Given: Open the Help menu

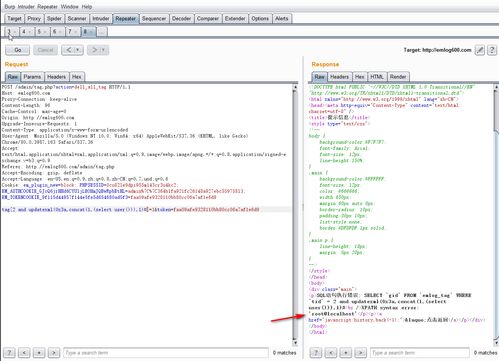Looking at the screenshot, I should 87,7.
